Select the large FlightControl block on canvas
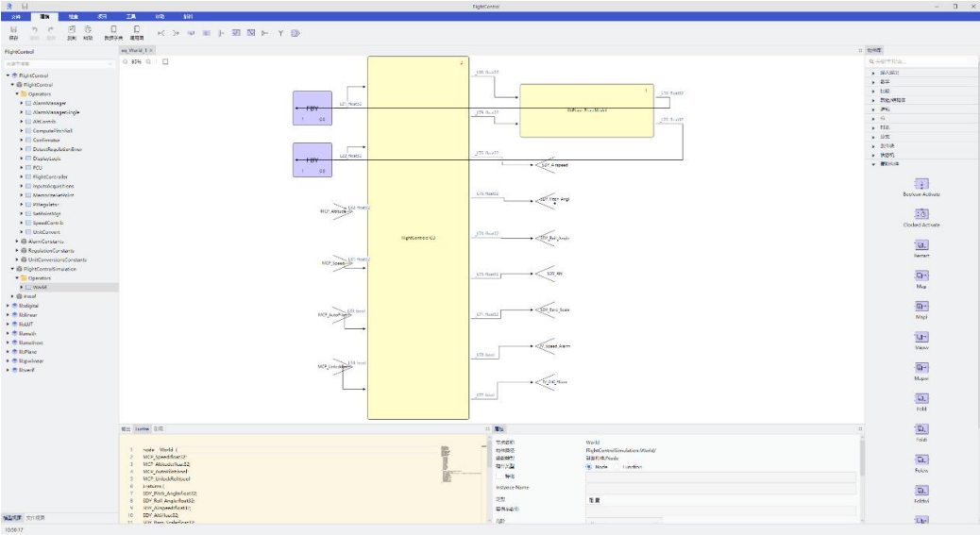This screenshot has width=980, height=535. click(418, 238)
